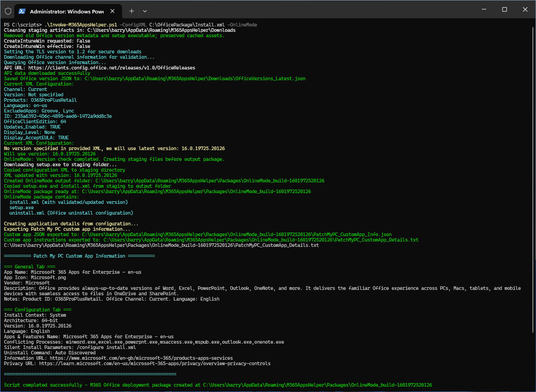The width and height of the screenshot is (536, 392).
Task: Click the ID GUID value line
Action: point(58,116)
